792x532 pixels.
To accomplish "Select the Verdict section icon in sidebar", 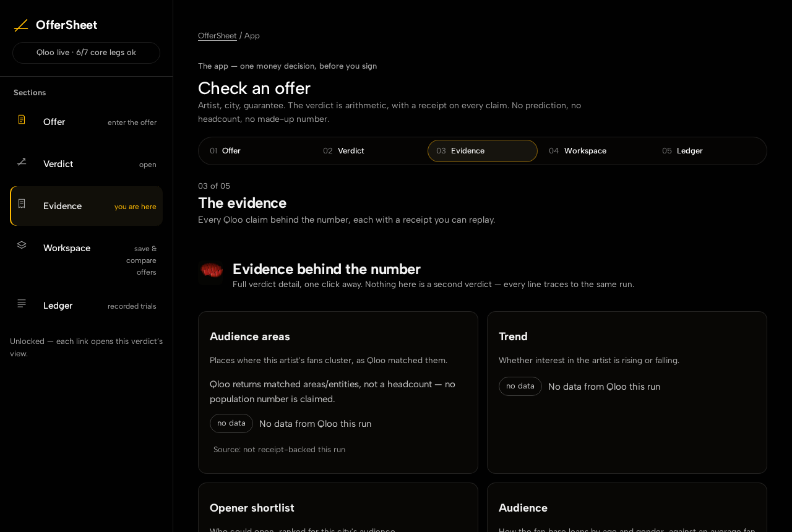I will [x=22, y=161].
